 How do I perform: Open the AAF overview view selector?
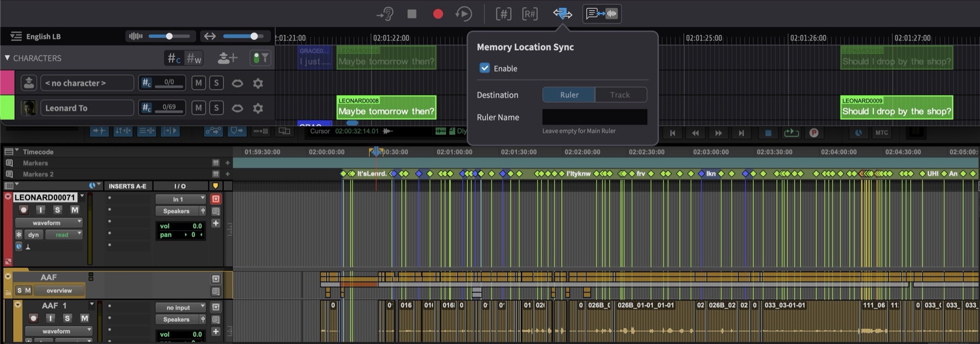[59, 291]
